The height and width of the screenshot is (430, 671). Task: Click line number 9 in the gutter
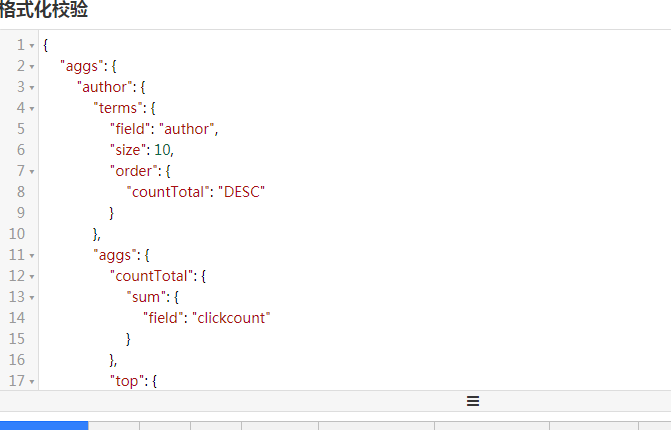pos(21,213)
